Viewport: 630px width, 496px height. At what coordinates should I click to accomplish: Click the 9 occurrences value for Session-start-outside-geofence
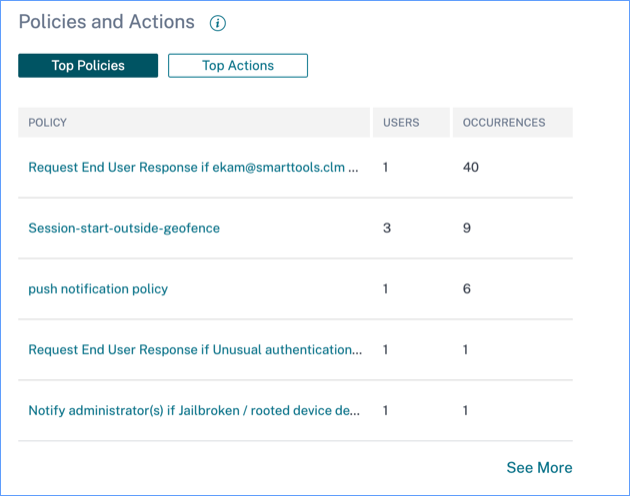coord(467,228)
